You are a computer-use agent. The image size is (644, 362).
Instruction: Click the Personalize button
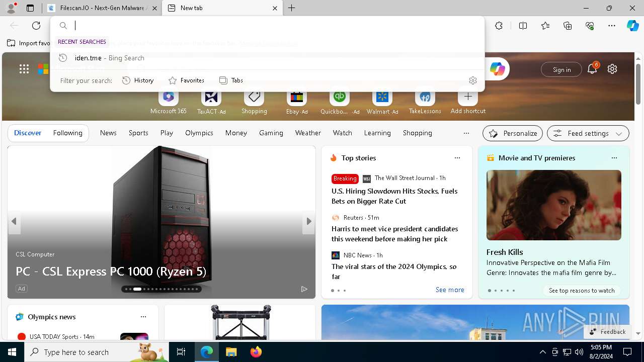pyautogui.click(x=513, y=133)
